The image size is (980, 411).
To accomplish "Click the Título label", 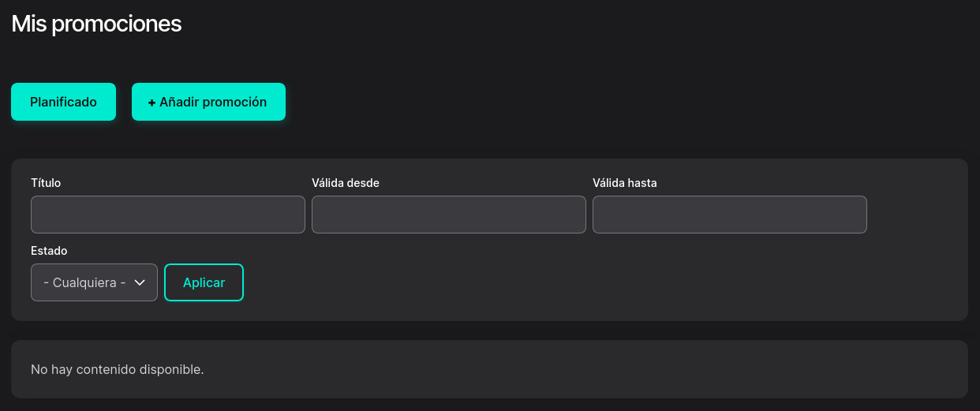I will tap(46, 183).
